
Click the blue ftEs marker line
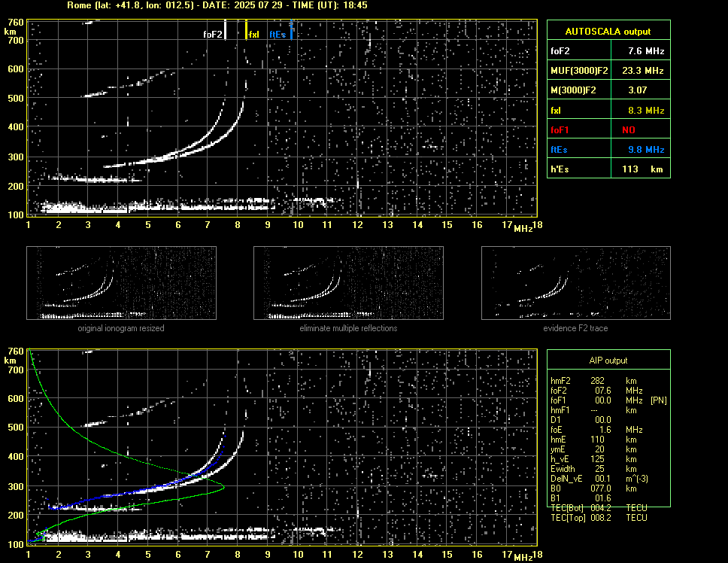291,29
